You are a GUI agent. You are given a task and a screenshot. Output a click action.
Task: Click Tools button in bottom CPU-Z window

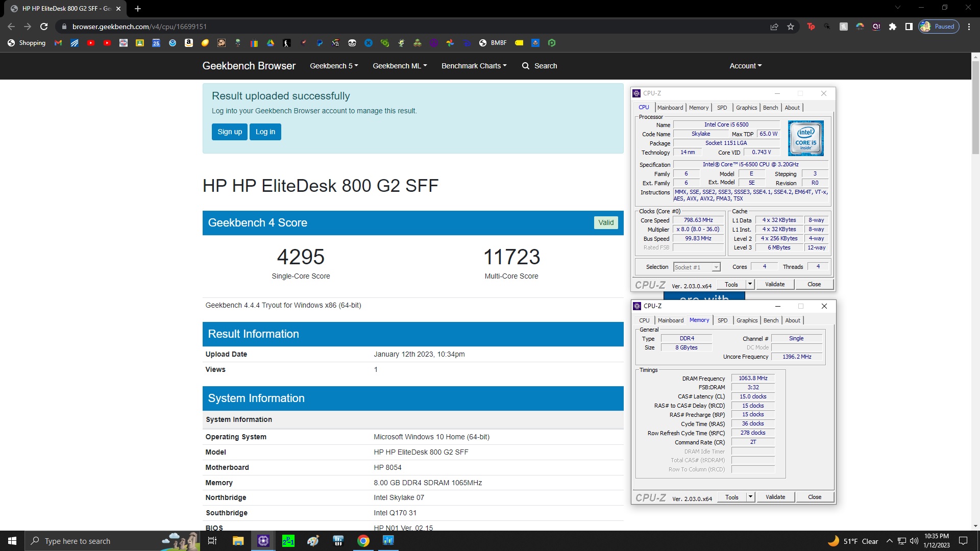click(732, 497)
